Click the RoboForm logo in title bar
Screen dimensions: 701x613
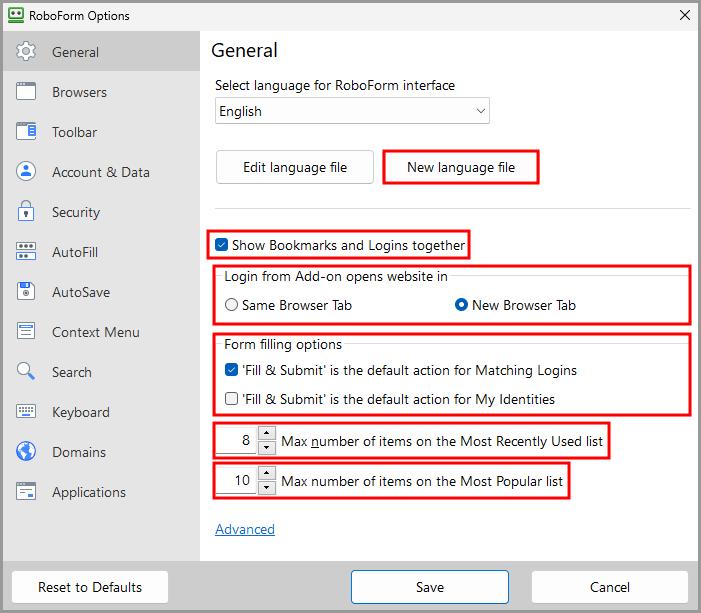point(16,15)
